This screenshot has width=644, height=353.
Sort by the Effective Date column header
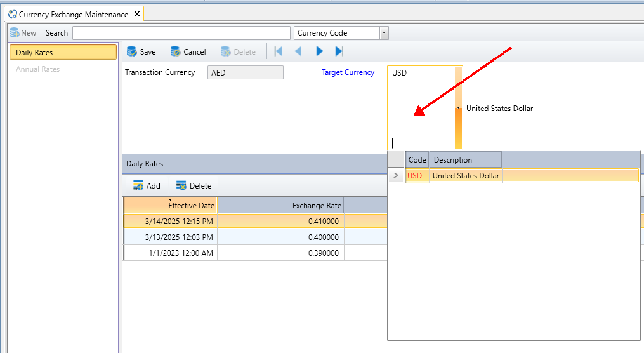point(170,205)
